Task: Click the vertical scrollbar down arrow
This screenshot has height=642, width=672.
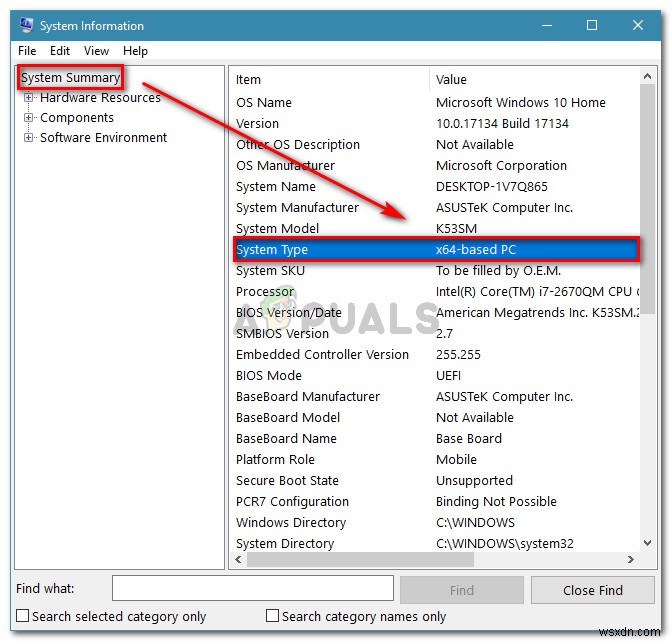Action: click(648, 543)
